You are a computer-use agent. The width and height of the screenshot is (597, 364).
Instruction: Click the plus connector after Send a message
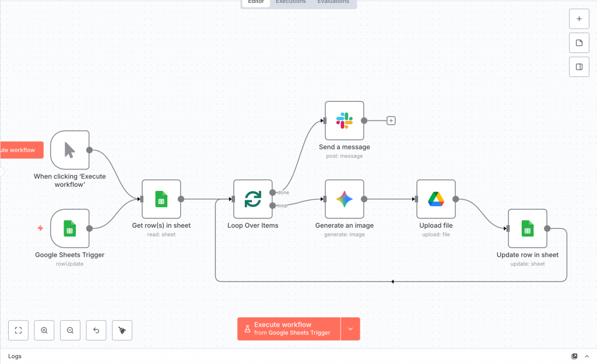[391, 121]
